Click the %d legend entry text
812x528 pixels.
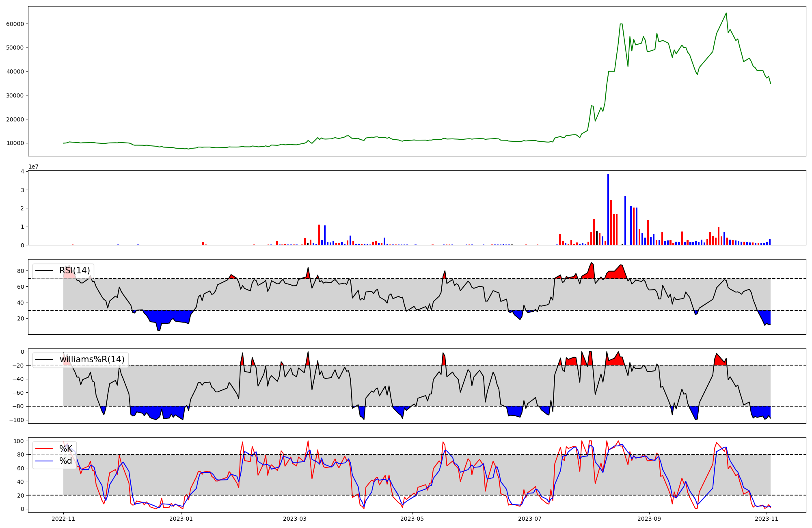(66, 461)
